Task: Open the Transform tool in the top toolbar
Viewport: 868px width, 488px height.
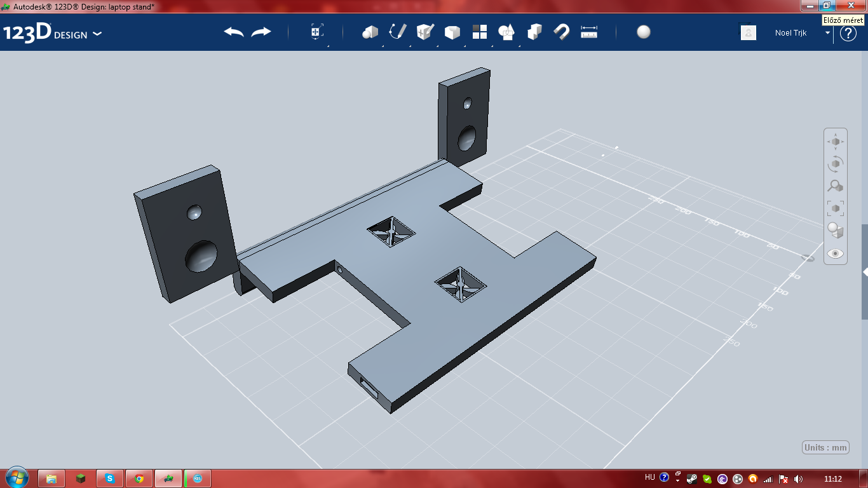Action: (317, 32)
